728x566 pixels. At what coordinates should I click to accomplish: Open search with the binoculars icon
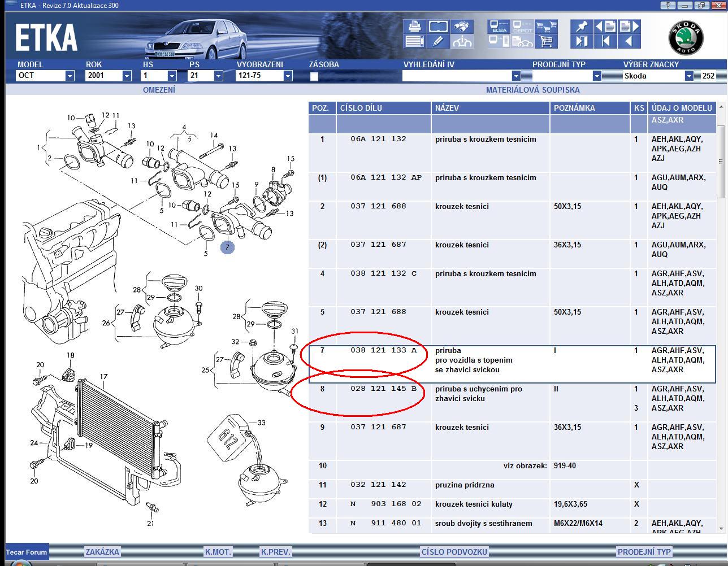click(462, 27)
